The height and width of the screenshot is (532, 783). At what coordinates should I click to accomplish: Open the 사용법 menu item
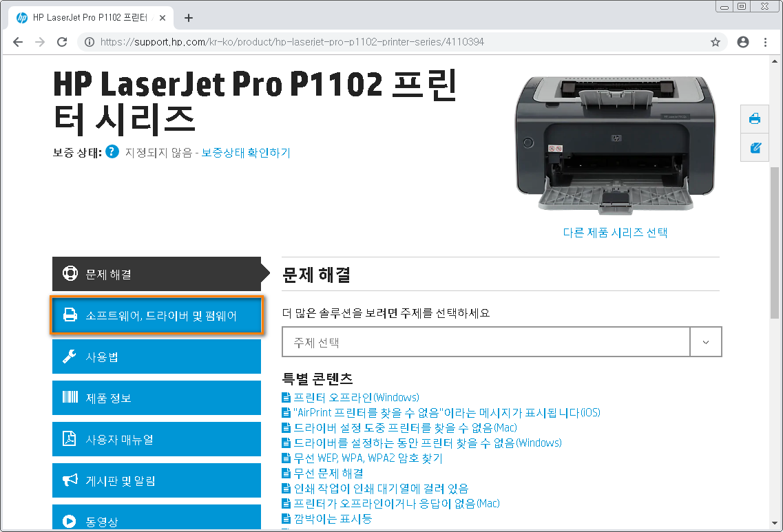point(157,357)
